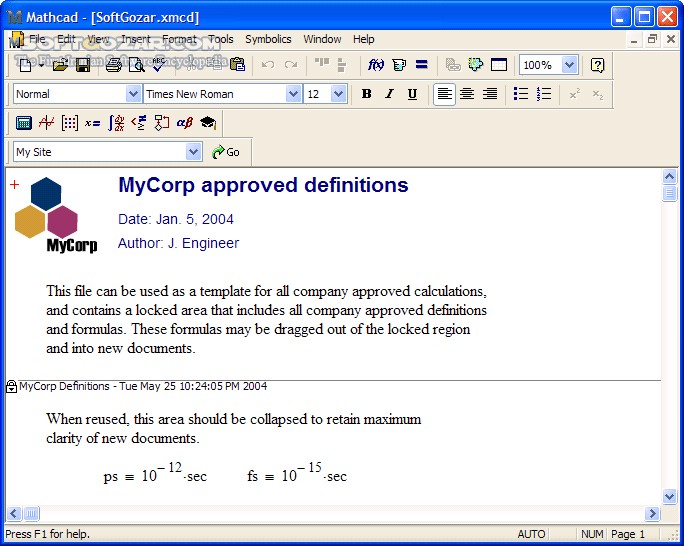Screen dimensions: 684x546
Task: Open the Symbolics menu
Action: [x=268, y=39]
